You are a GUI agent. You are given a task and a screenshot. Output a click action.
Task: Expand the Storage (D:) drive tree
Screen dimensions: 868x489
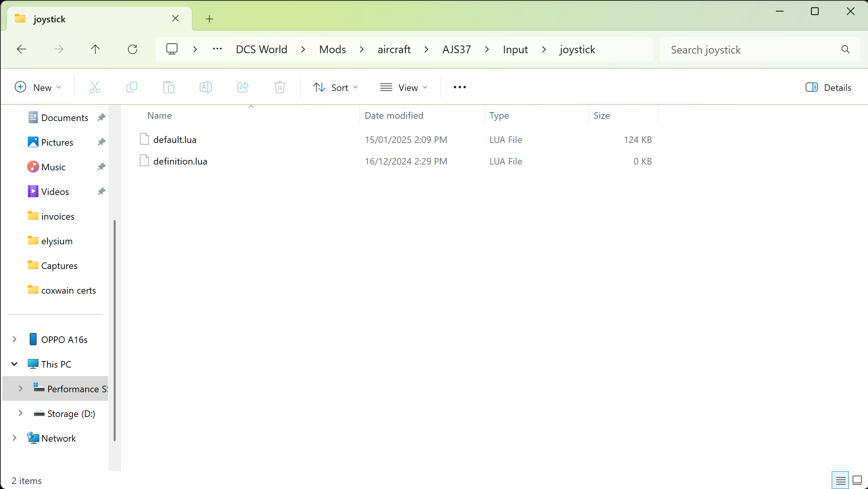(20, 413)
